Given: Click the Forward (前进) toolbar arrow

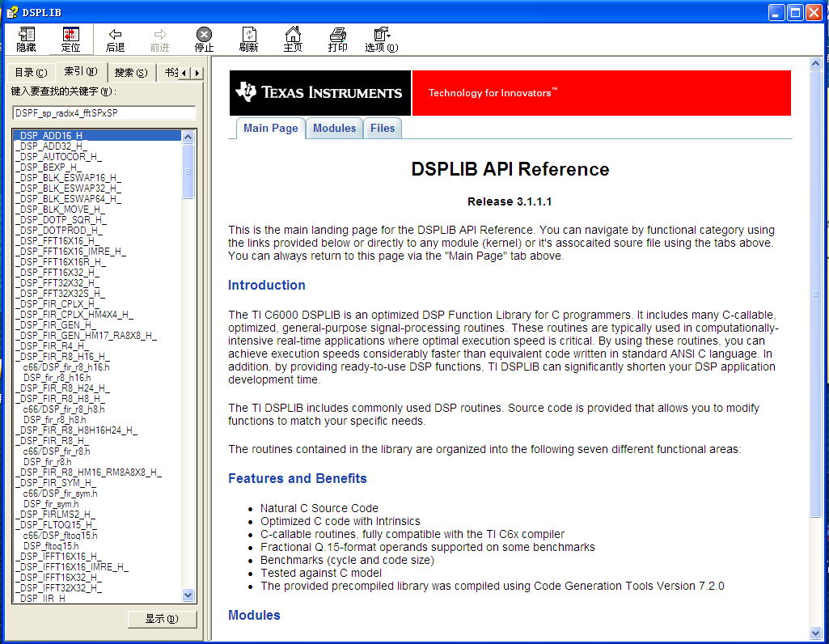Looking at the screenshot, I should (x=159, y=40).
